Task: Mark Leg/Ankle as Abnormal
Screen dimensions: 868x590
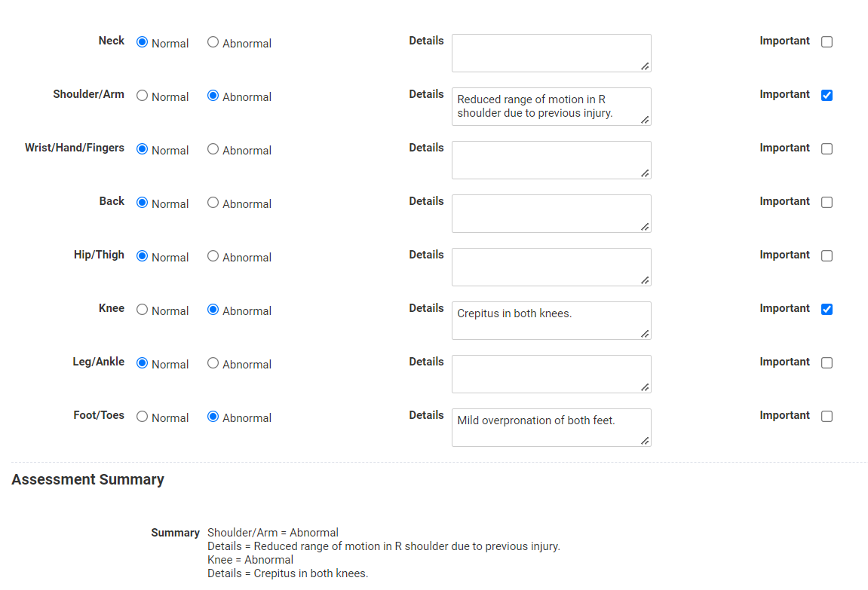Action: 213,363
